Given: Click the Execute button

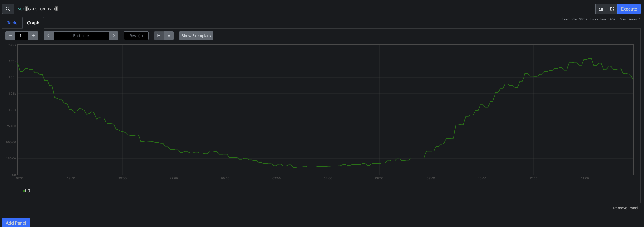Looking at the screenshot, I should click(629, 9).
